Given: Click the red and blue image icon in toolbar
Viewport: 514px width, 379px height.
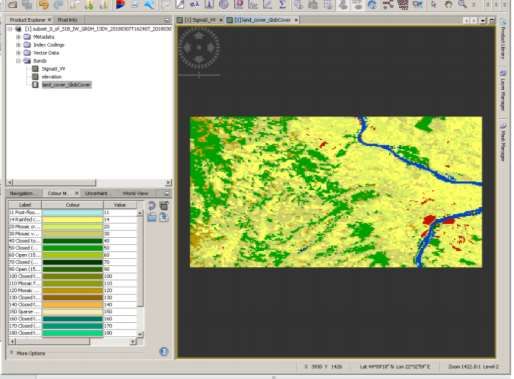Looking at the screenshot, I should pos(120,4).
